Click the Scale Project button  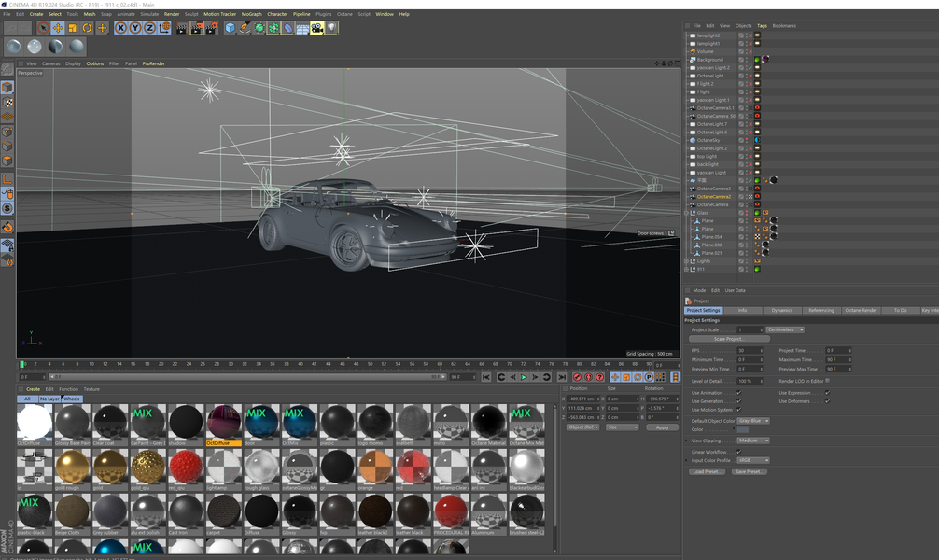pos(728,339)
